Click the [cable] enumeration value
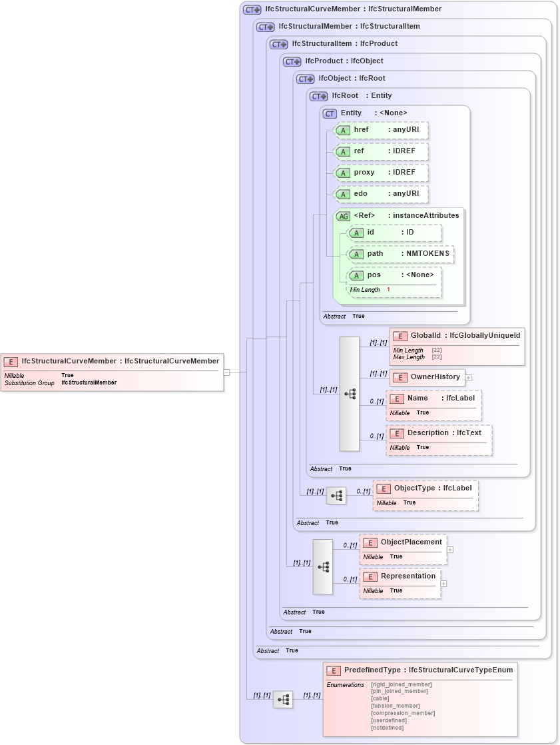 [381, 698]
